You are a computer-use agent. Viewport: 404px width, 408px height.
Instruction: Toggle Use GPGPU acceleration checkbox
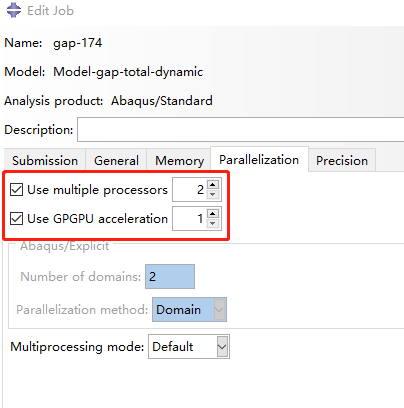pyautogui.click(x=16, y=219)
